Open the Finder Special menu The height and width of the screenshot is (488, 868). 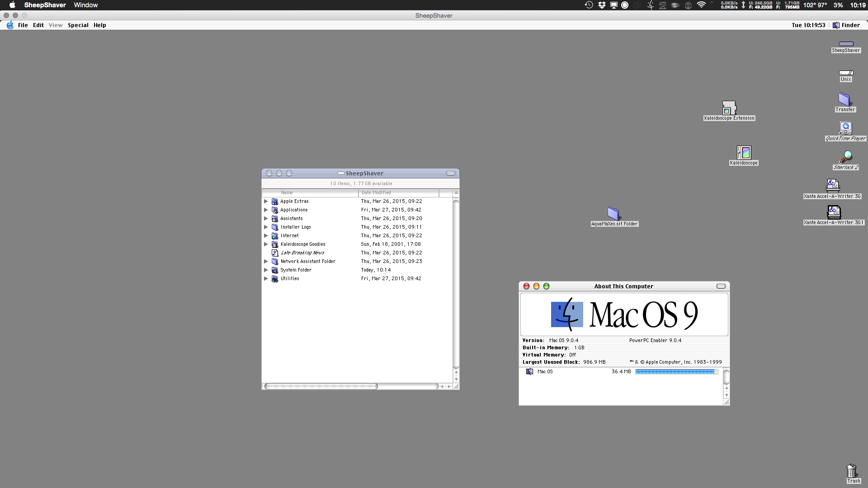(78, 25)
